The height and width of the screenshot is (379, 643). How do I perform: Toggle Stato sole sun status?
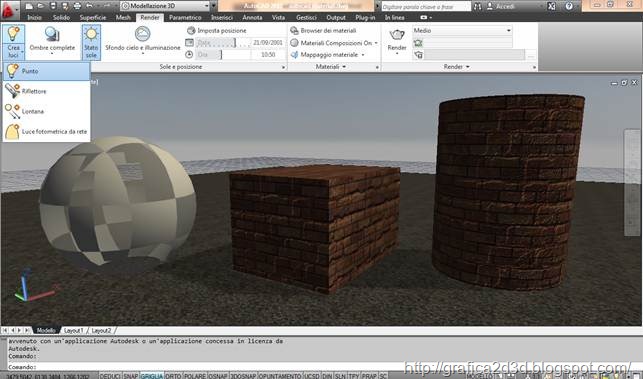[91, 42]
